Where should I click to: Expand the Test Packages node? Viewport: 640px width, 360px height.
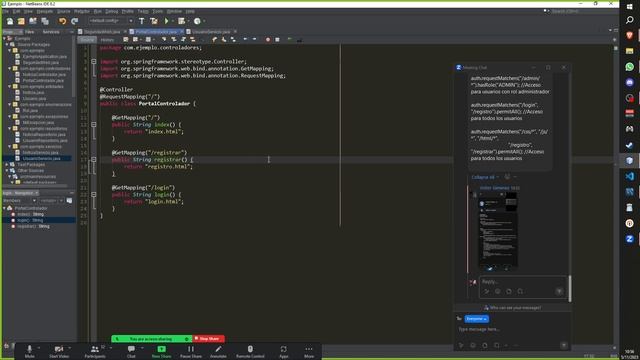click(x=7, y=164)
